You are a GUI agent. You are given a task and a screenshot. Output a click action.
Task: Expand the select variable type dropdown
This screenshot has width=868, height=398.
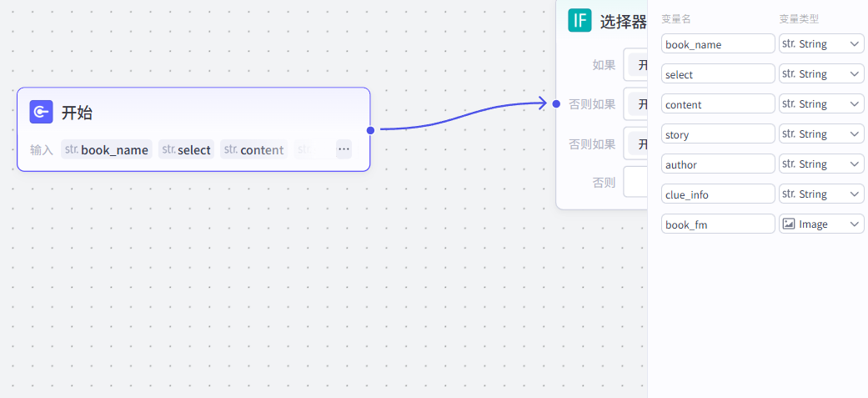[x=821, y=73]
